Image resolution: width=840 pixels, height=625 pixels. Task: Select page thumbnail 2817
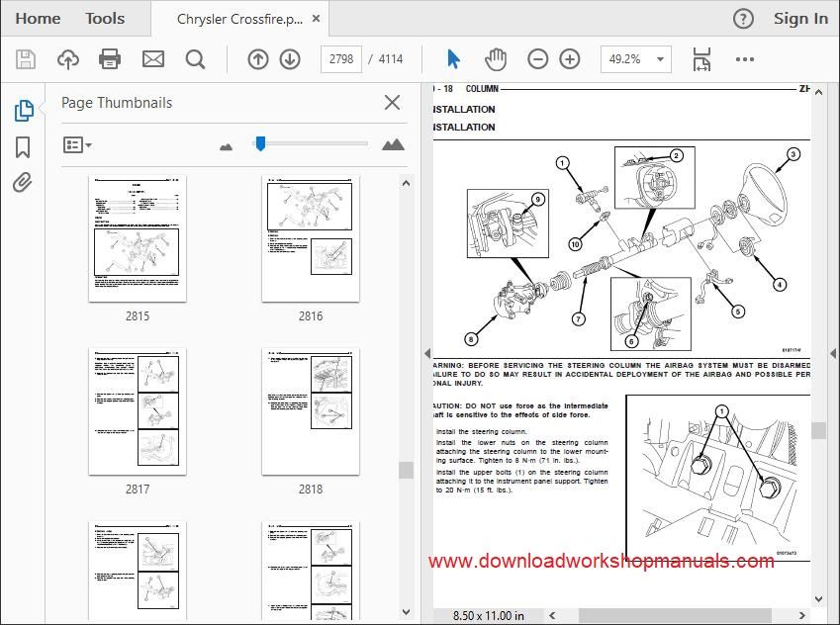click(138, 411)
